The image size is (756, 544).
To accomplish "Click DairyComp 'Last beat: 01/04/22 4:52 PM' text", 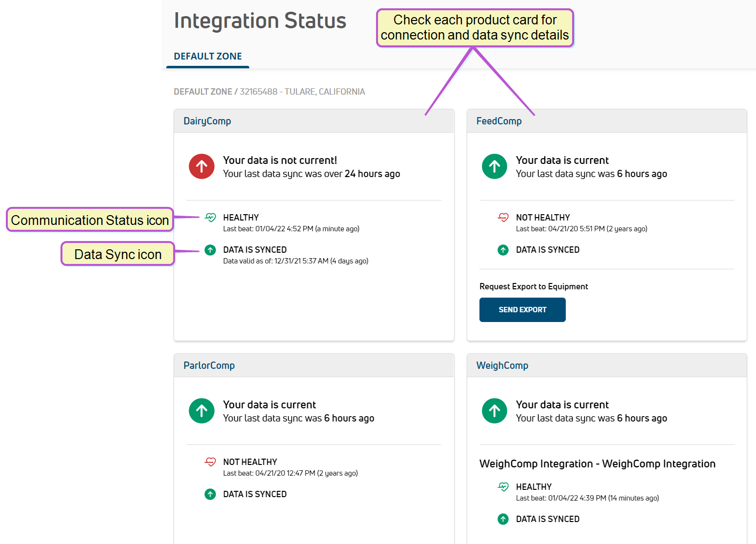I will click(x=291, y=229).
